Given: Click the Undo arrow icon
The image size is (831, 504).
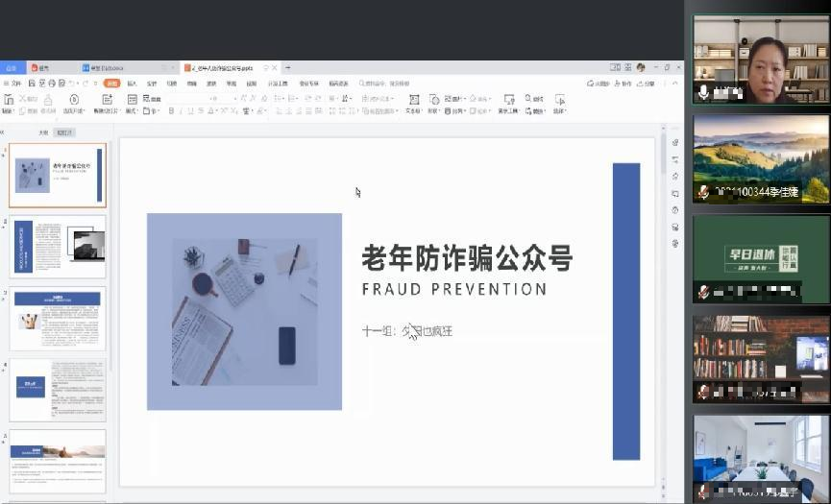Looking at the screenshot, I should pyautogui.click(x=72, y=84).
